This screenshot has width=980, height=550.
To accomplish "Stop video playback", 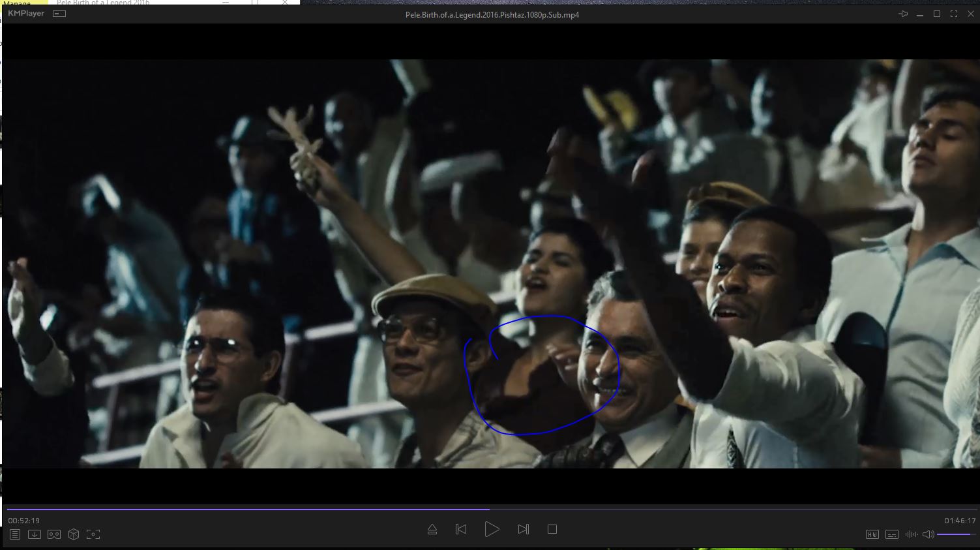I will 552,529.
